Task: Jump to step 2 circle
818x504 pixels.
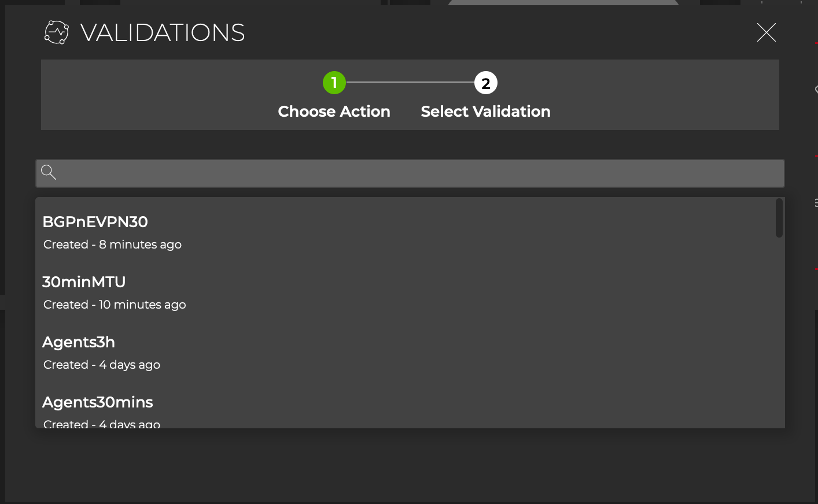Action: (486, 83)
